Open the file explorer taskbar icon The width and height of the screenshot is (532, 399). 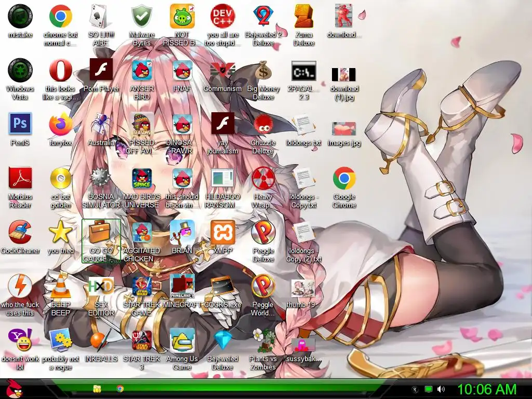[97, 389]
